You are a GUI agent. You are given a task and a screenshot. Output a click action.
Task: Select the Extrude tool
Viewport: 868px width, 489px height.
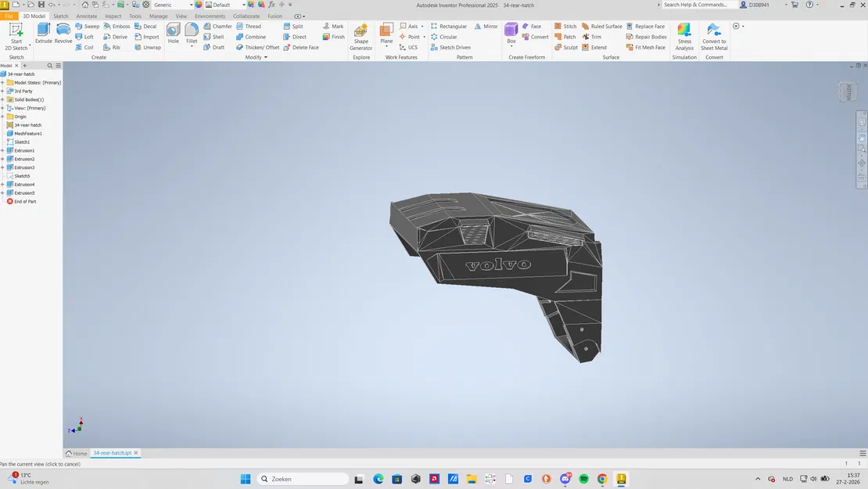pos(44,31)
